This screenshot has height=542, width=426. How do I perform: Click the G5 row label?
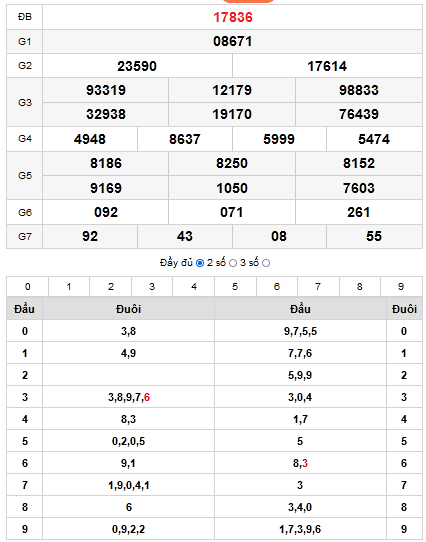pos(25,175)
